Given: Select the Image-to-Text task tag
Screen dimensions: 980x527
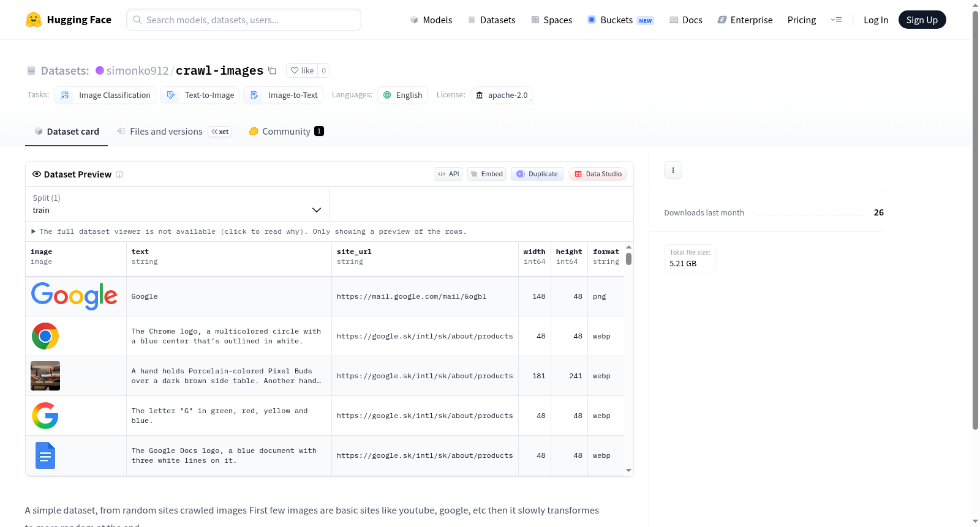Looking at the screenshot, I should 283,95.
